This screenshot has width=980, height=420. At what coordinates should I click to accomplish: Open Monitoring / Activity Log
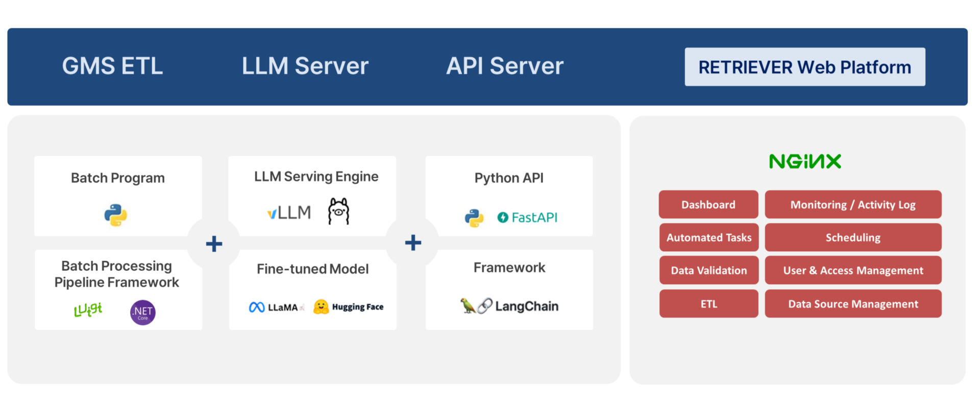point(853,205)
